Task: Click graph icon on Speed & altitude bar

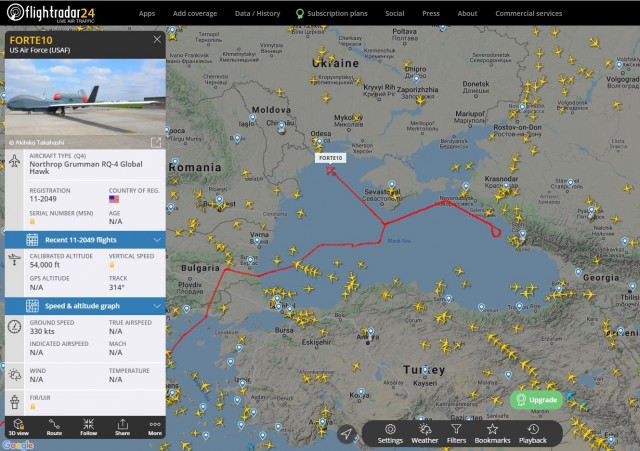Action: point(32,306)
